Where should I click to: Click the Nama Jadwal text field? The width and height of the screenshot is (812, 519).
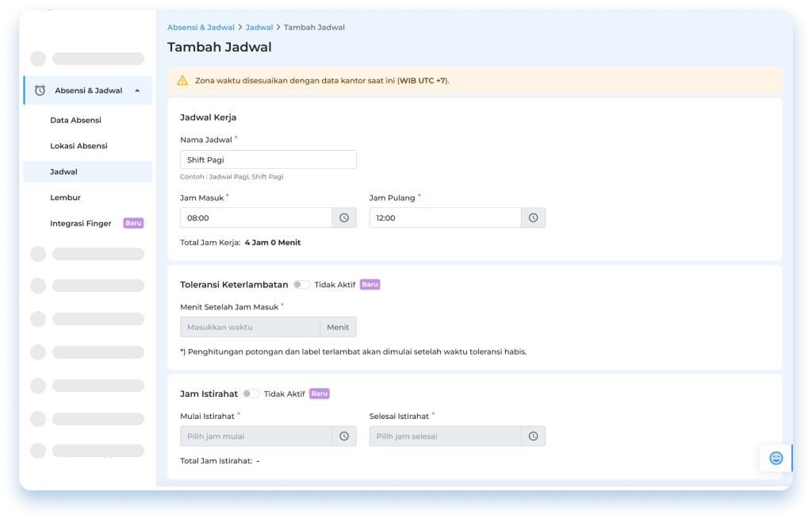[268, 160]
